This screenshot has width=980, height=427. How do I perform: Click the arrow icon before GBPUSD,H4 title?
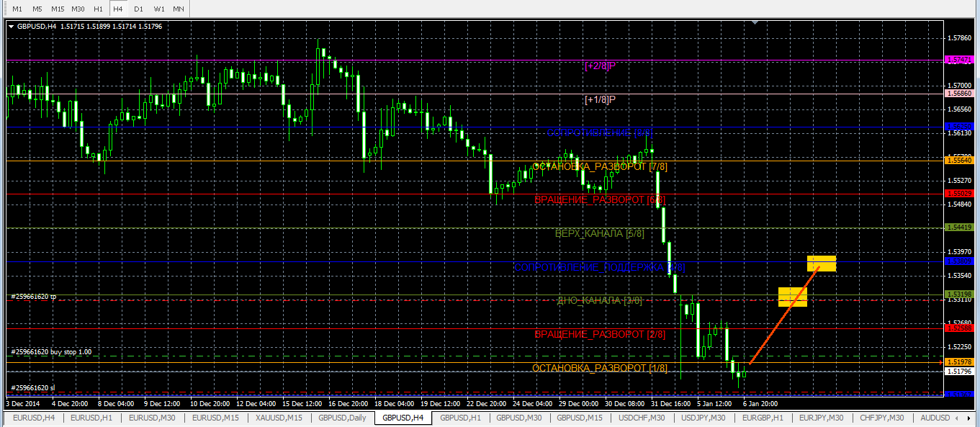11,27
